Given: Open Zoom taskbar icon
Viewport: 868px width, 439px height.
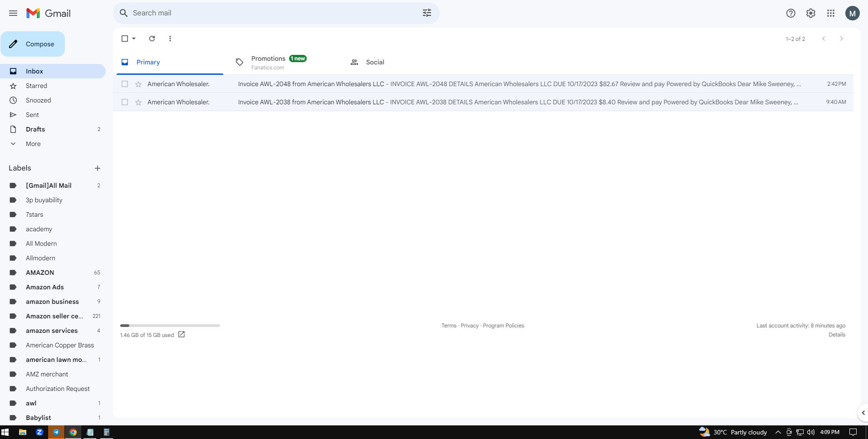Looking at the screenshot, I should [39, 432].
